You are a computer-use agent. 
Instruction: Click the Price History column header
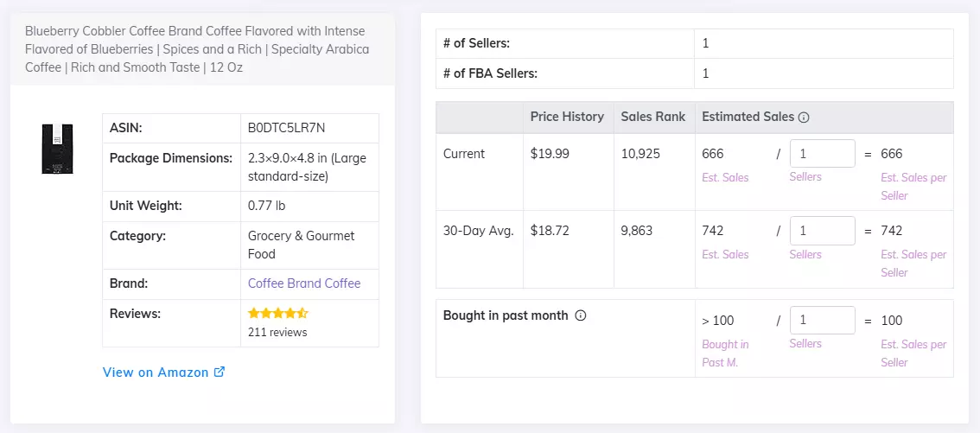pyautogui.click(x=568, y=117)
